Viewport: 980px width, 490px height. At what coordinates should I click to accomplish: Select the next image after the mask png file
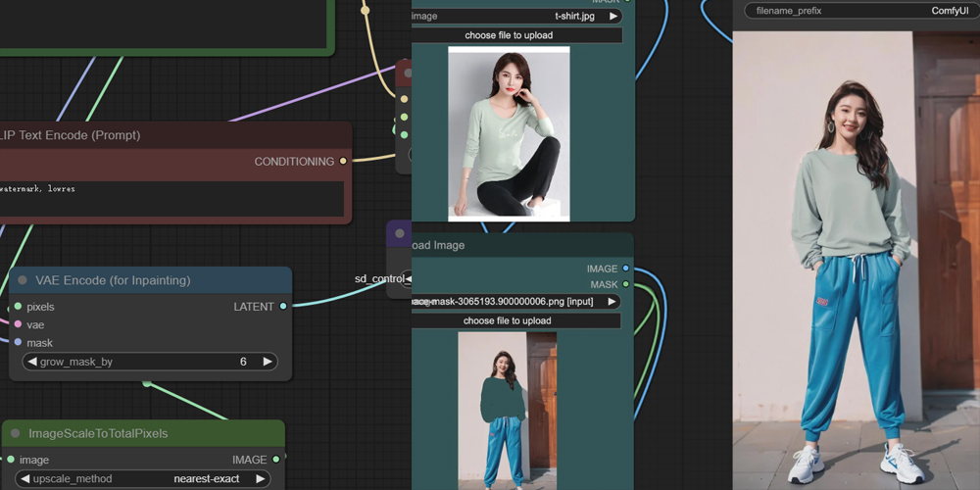(612, 302)
